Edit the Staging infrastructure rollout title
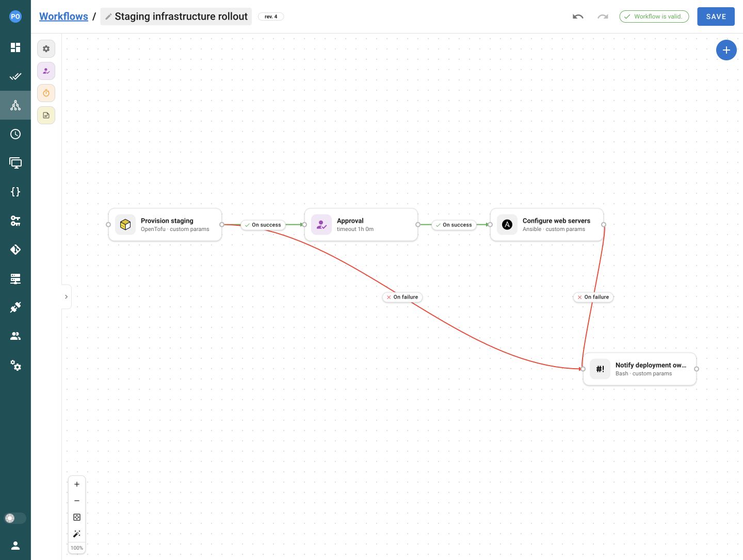This screenshot has width=743, height=560. click(x=176, y=17)
